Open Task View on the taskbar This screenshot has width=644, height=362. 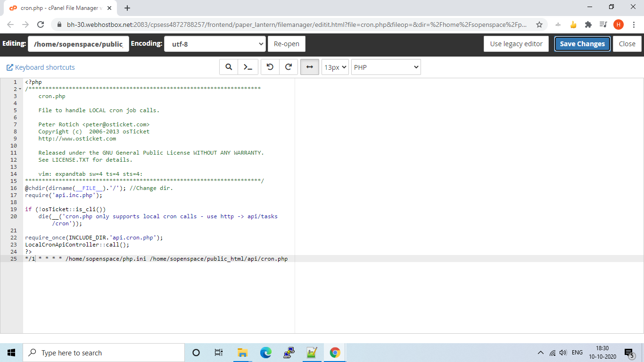pos(219,353)
